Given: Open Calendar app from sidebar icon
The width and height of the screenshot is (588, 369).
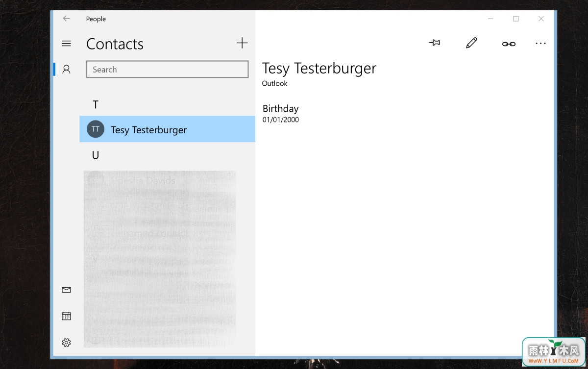Looking at the screenshot, I should click(67, 316).
